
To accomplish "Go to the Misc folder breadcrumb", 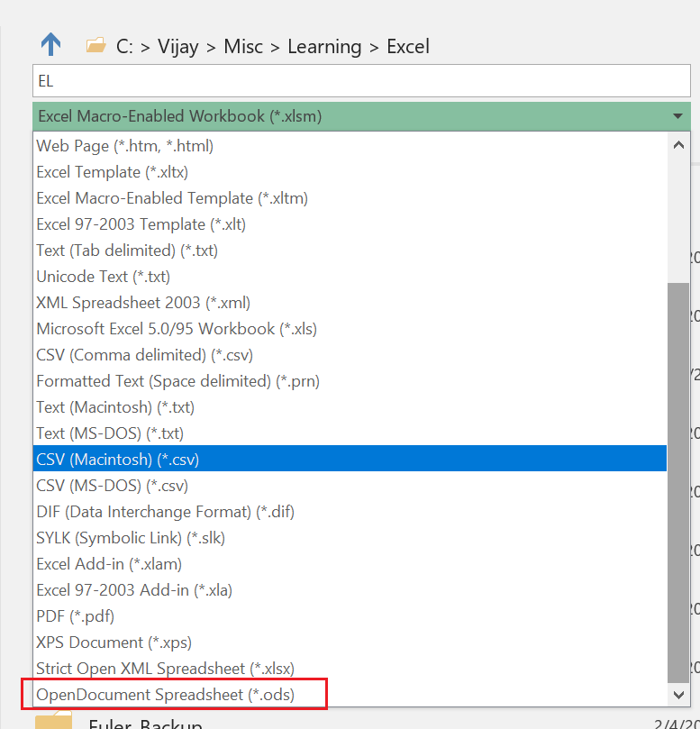I will click(x=243, y=47).
